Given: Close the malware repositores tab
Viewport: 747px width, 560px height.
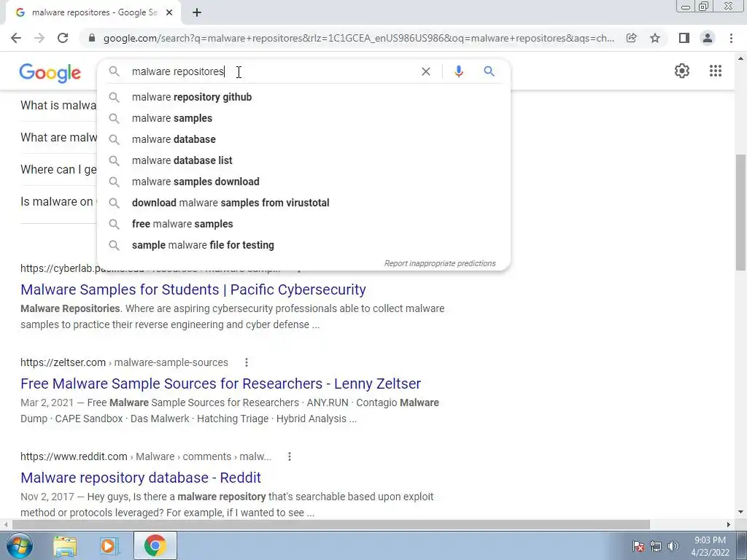Looking at the screenshot, I should (x=169, y=13).
